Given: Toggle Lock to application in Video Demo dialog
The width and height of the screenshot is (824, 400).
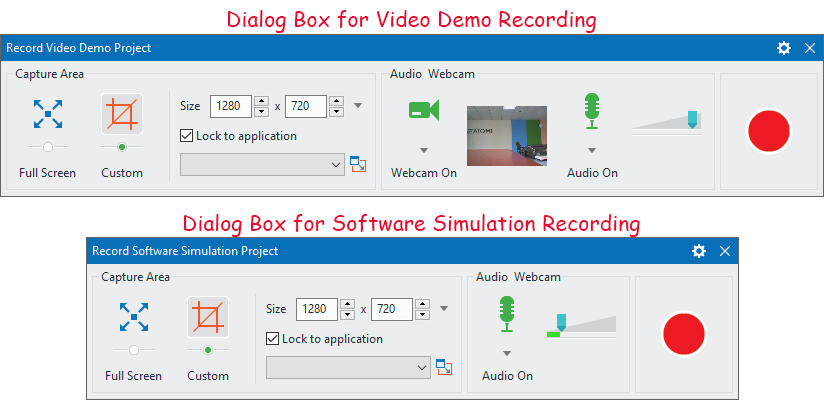Looking at the screenshot, I should pos(186,136).
